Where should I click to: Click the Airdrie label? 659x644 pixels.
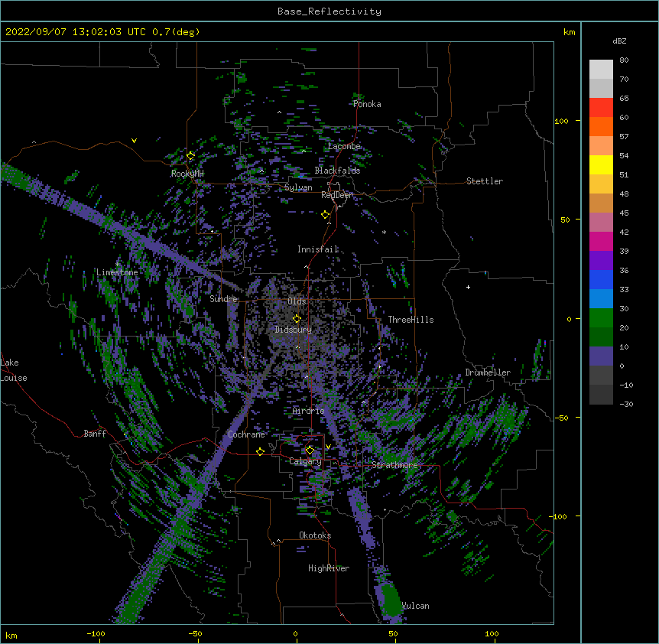click(x=308, y=411)
